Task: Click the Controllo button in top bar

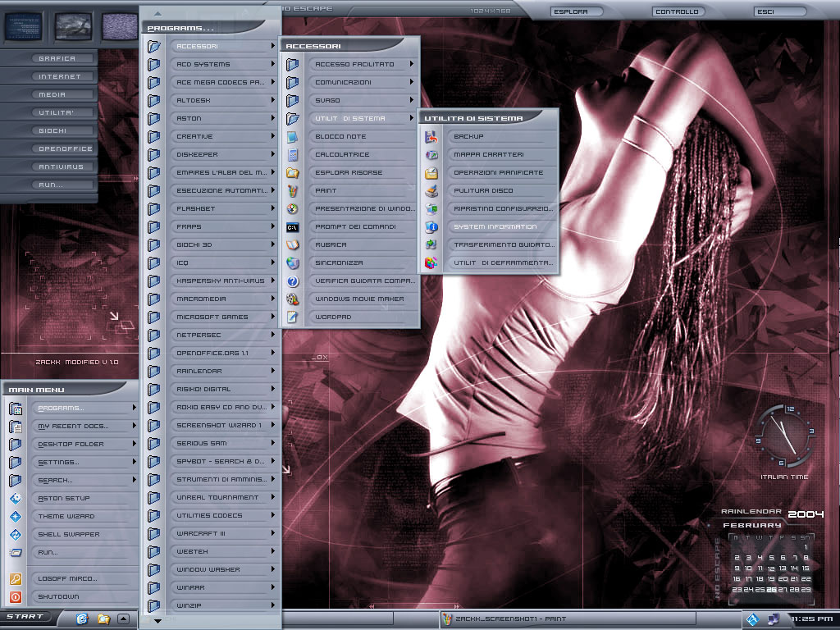Action: click(677, 11)
